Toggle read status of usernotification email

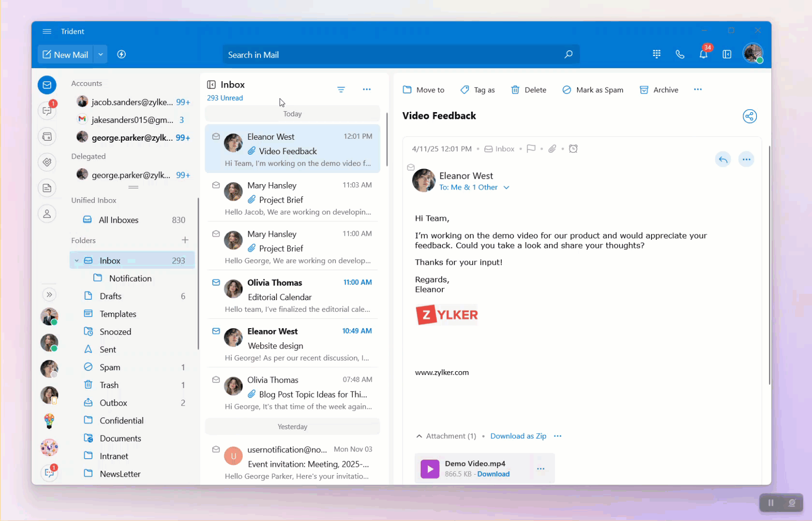[216, 449]
